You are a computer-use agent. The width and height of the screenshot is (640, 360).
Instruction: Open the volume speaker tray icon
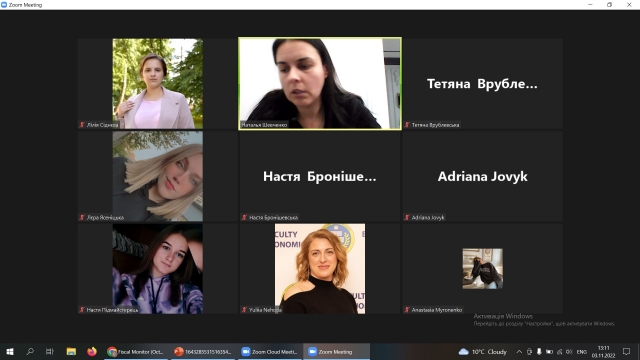point(569,351)
